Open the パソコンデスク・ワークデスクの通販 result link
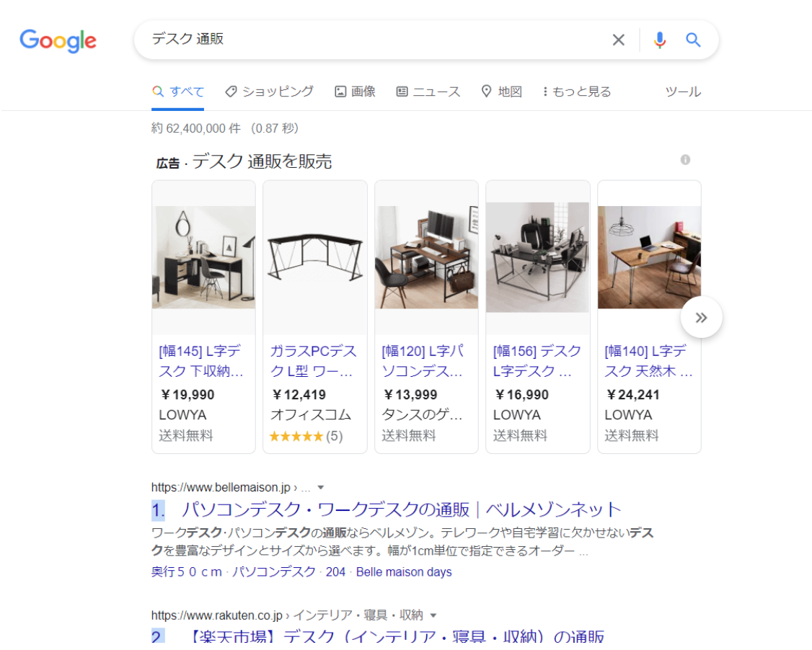The image size is (812, 650). point(401,509)
